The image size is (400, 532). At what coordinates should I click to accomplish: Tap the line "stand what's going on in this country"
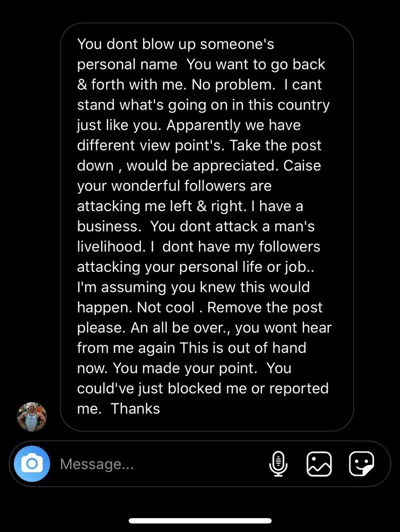pyautogui.click(x=203, y=105)
